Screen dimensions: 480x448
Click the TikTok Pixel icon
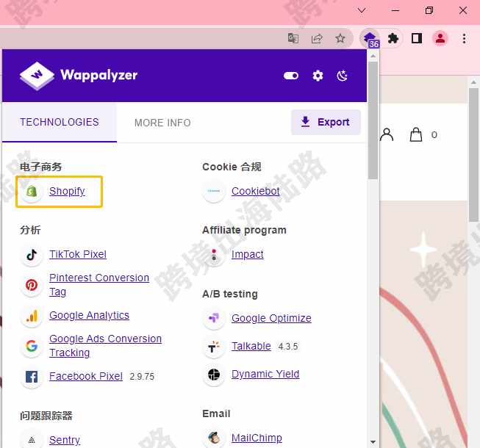point(32,254)
